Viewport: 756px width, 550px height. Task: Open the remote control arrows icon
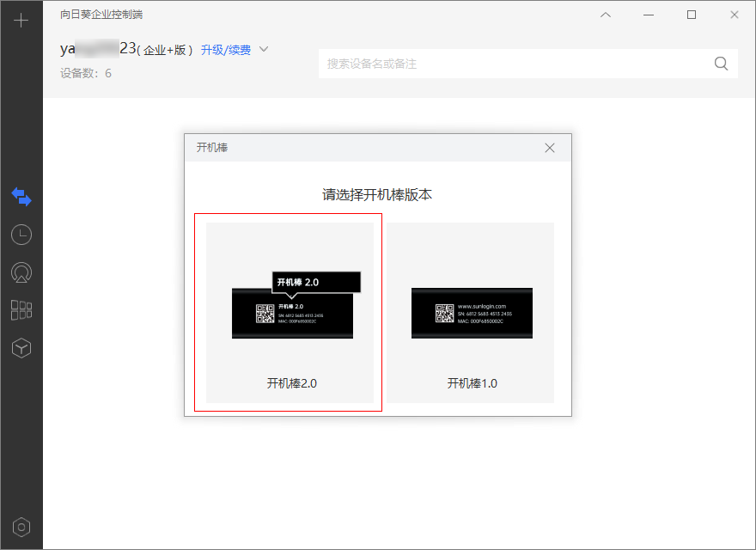(x=21, y=197)
